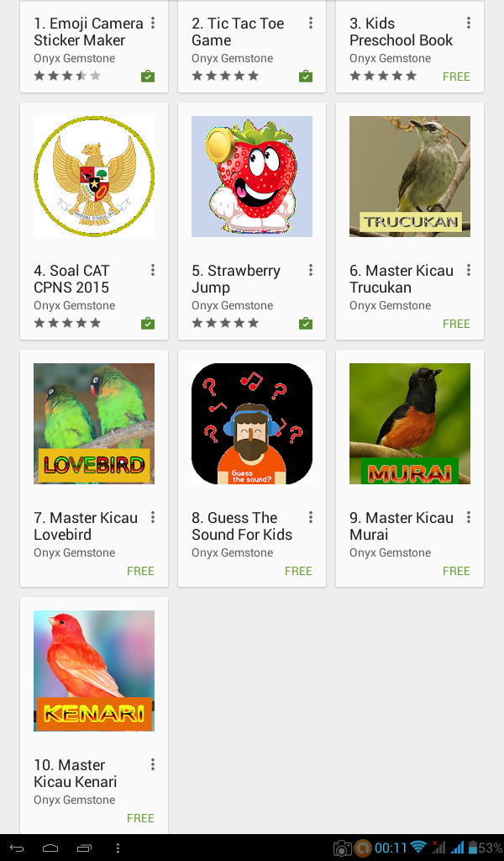
Task: Tap FREE label on Guess The Sound For Kids
Action: tap(298, 571)
